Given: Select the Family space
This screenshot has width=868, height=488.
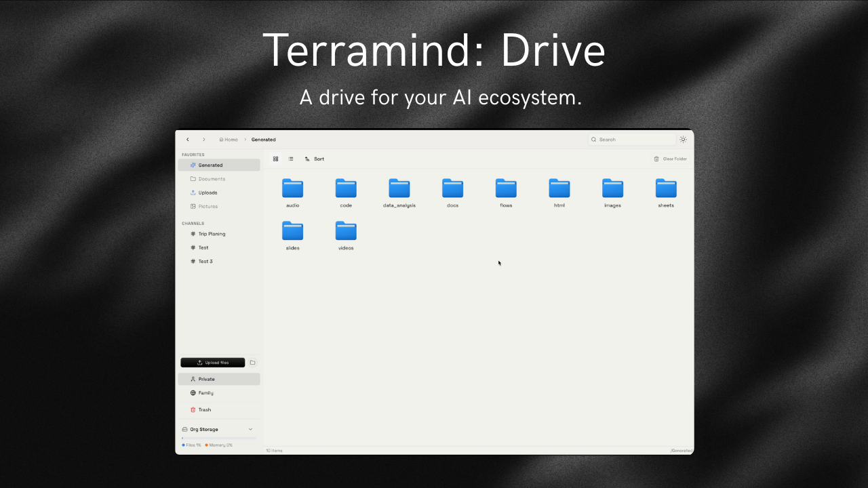Looking at the screenshot, I should click(x=219, y=393).
